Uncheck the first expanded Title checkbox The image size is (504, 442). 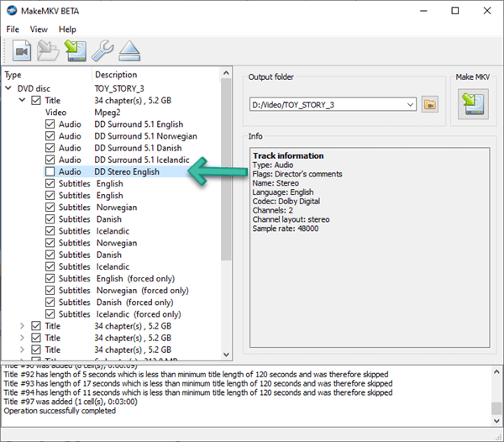coord(35,100)
